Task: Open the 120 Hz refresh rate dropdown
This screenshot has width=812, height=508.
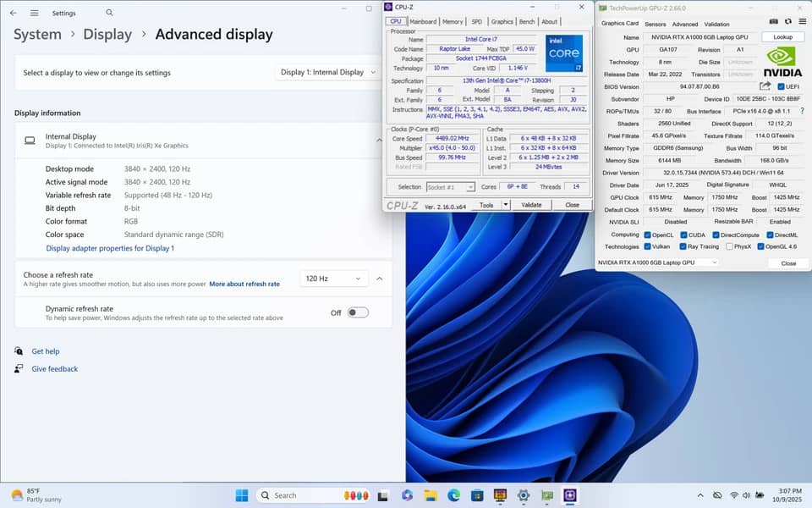Action: [334, 279]
